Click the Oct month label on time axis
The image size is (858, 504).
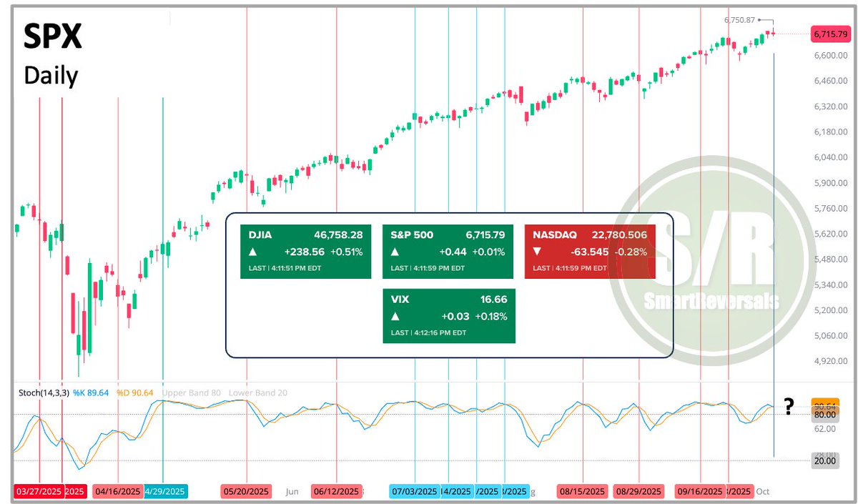tap(763, 491)
